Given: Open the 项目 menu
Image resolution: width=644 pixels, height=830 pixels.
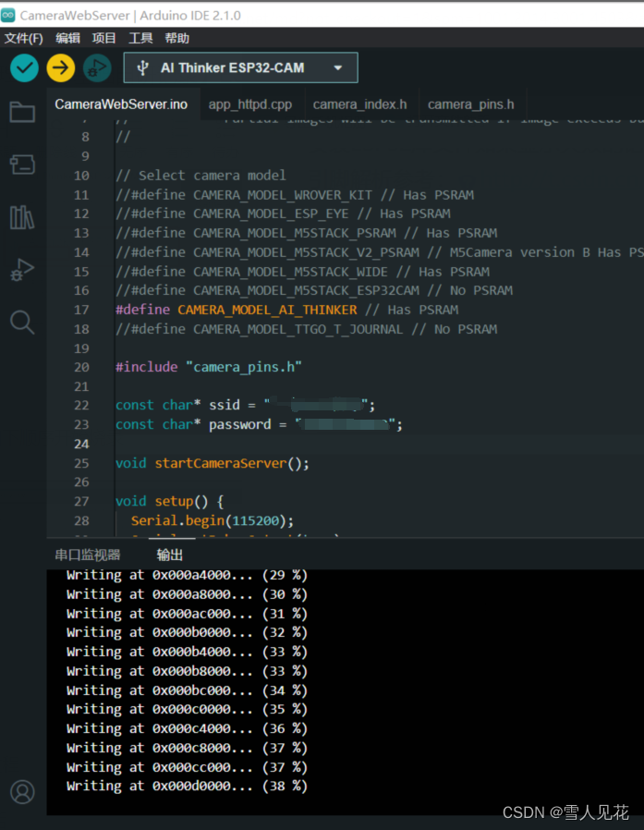Looking at the screenshot, I should (103, 38).
